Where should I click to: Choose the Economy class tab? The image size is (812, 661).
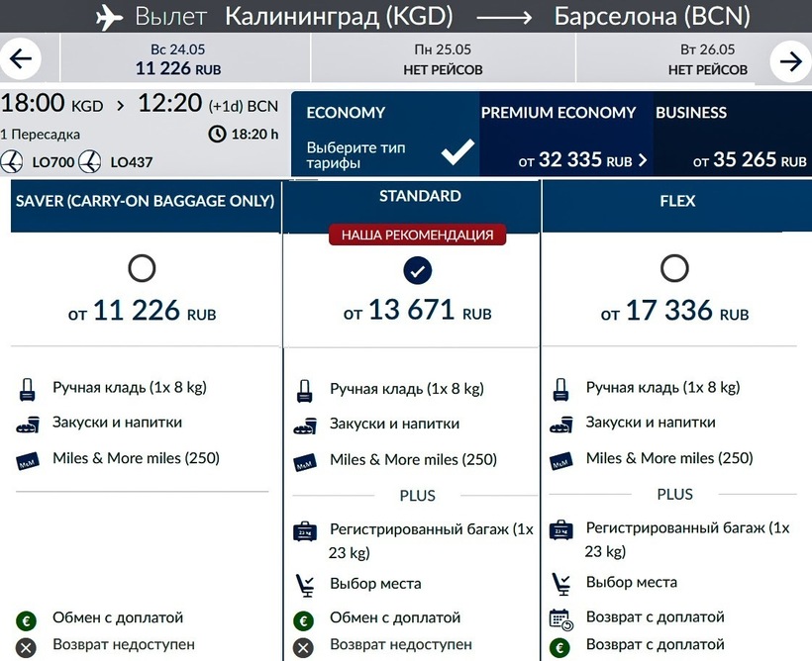(386, 135)
